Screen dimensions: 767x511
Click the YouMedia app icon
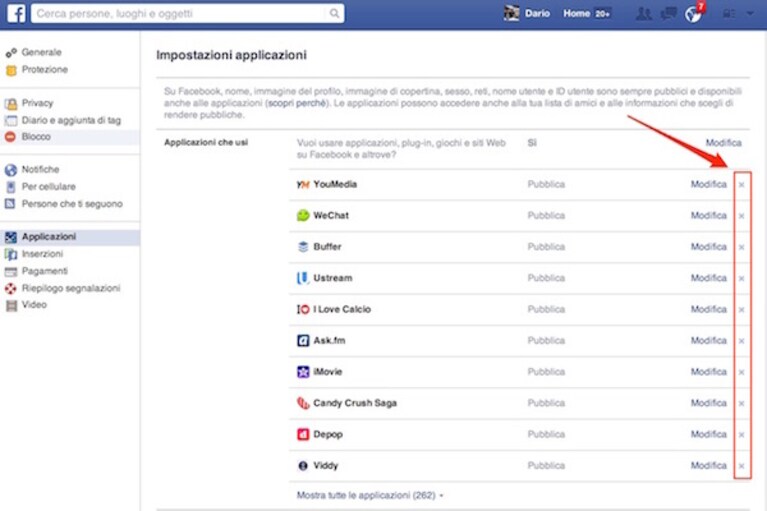point(303,184)
